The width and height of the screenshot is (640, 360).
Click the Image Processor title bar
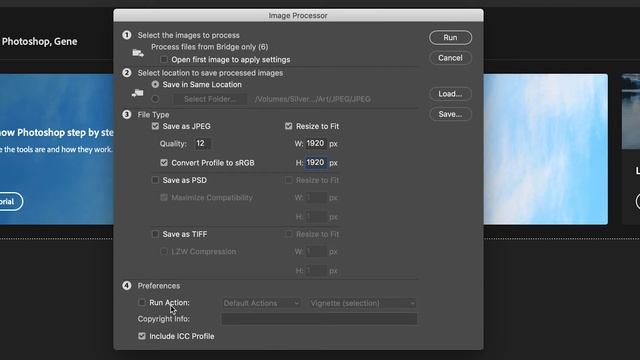[298, 16]
